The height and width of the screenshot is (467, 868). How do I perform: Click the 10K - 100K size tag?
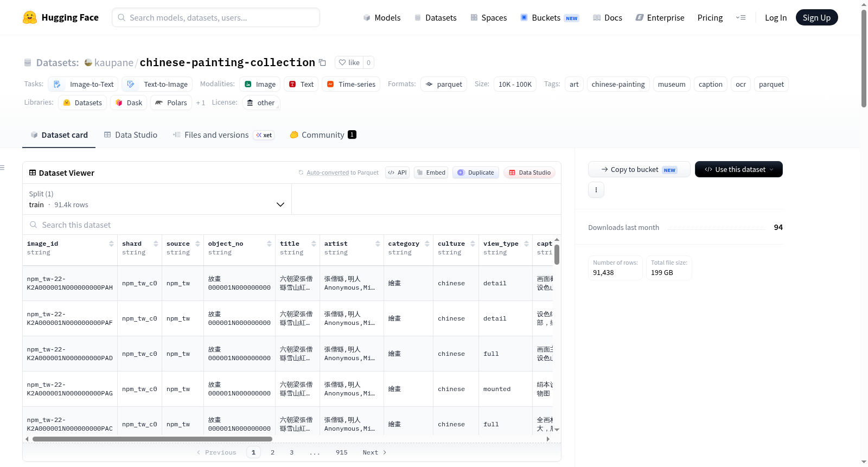coord(515,84)
